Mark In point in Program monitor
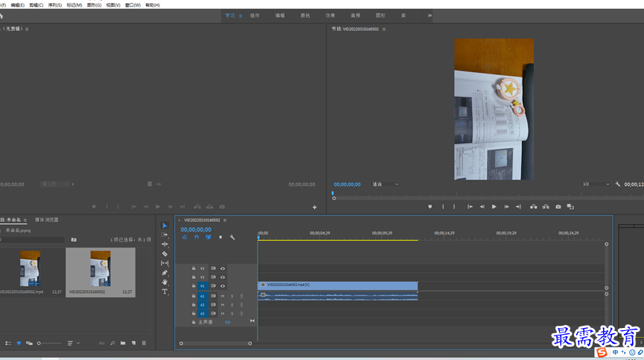 (443, 207)
